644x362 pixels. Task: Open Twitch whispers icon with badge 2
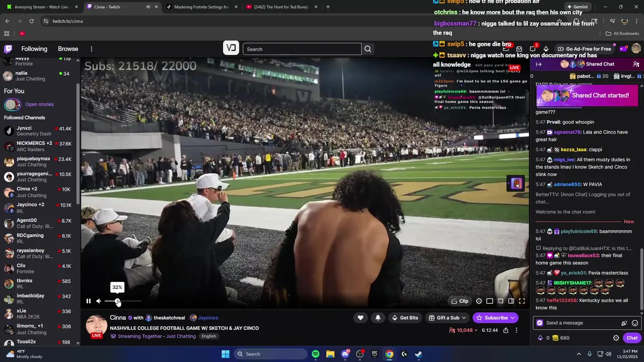[x=533, y=49]
